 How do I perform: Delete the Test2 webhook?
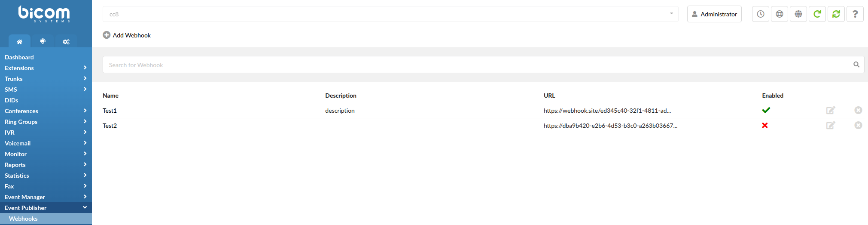click(x=858, y=125)
